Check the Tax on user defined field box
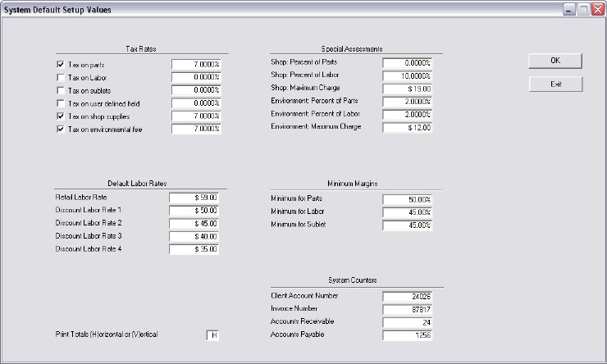Image resolution: width=607 pixels, height=364 pixels. tap(61, 103)
